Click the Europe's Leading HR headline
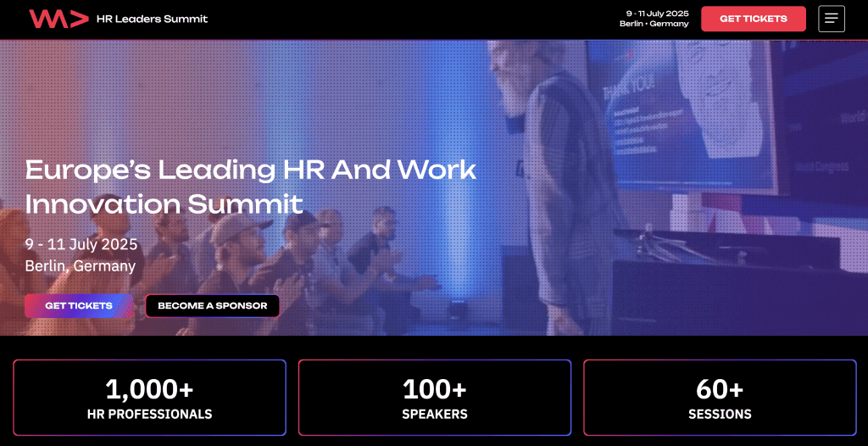The image size is (868, 446). 251,187
